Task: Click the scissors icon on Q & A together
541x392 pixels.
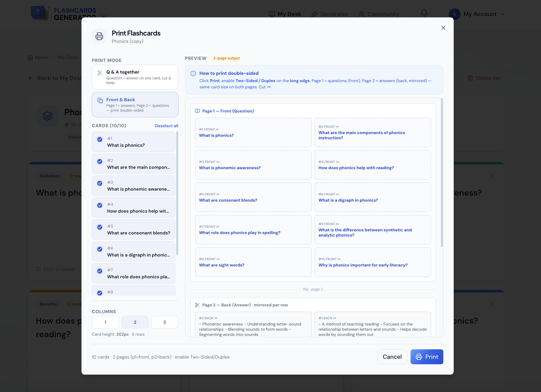Action: [100, 73]
